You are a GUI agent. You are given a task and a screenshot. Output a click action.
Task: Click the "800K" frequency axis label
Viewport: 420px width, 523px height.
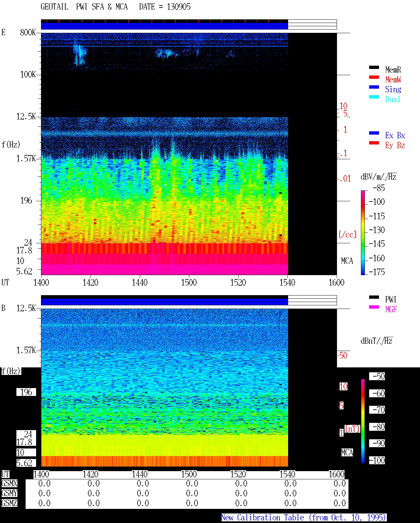click(x=28, y=32)
